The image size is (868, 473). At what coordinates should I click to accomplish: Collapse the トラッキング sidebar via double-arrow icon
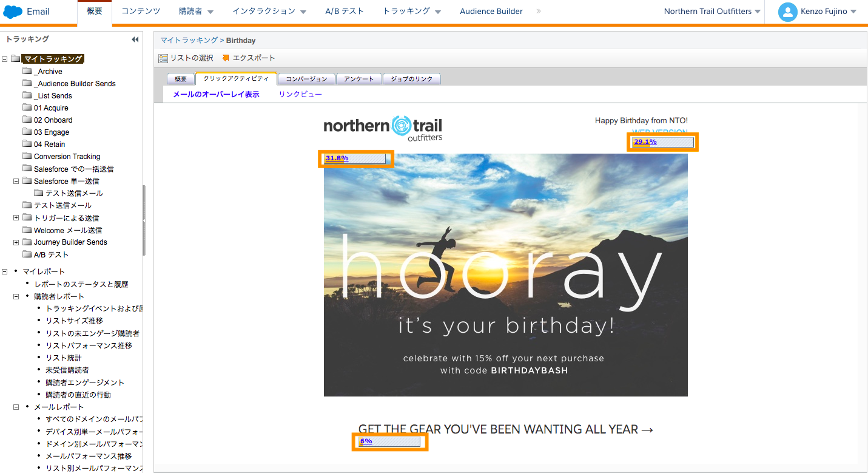pos(135,39)
